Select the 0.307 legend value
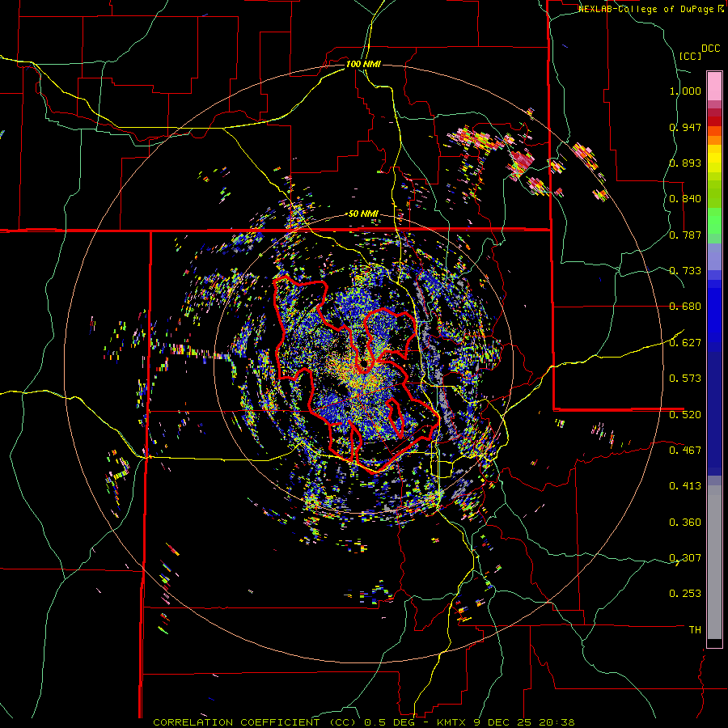This screenshot has height=728, width=728. coord(685,557)
